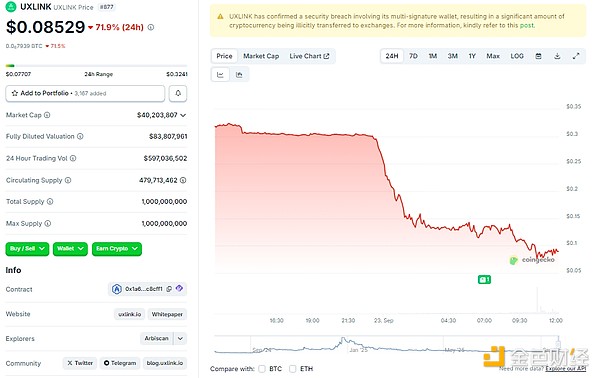
Task: Click info icon beside Circulating Supply
Action: (68, 180)
